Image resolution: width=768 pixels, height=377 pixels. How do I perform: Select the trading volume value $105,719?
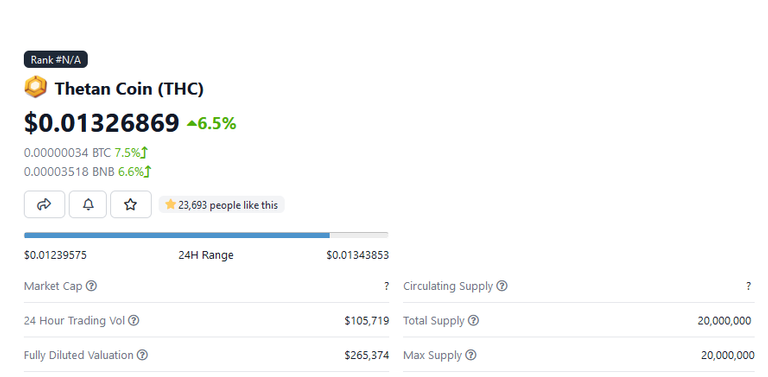pos(367,321)
